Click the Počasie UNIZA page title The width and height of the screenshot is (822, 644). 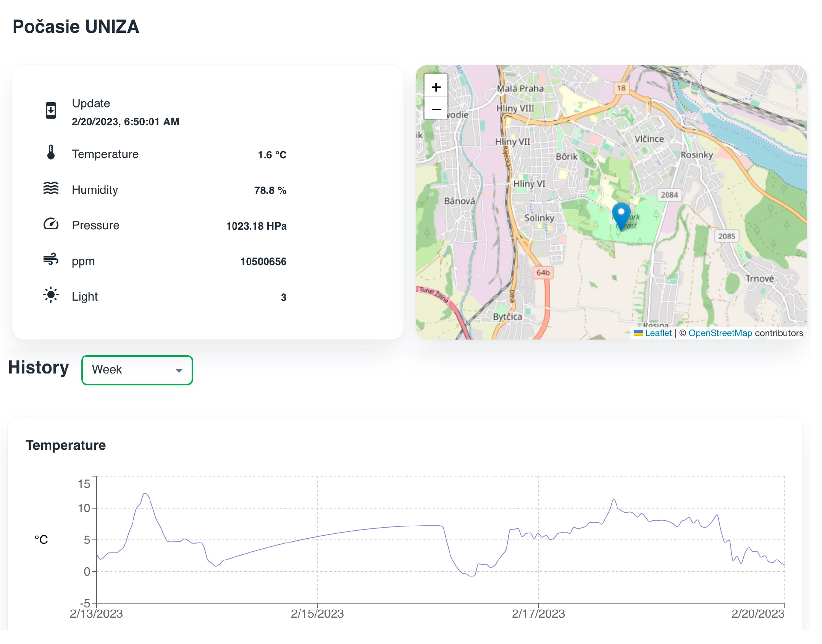pos(76,27)
